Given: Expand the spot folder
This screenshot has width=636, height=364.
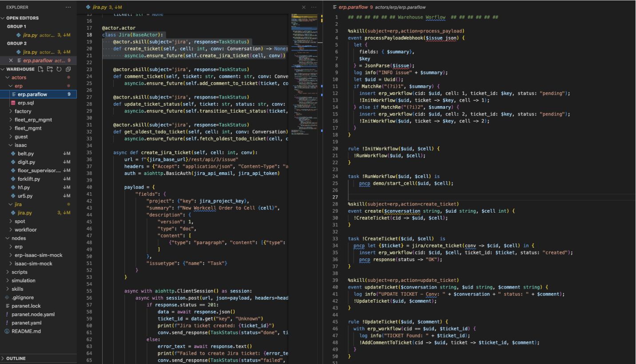Looking at the screenshot, I should click(x=11, y=221).
